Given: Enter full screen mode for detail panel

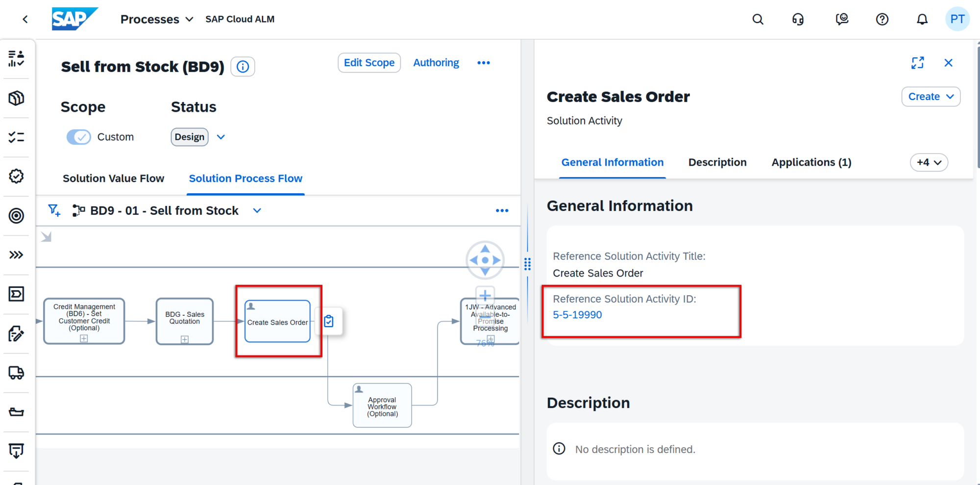Looking at the screenshot, I should [917, 63].
